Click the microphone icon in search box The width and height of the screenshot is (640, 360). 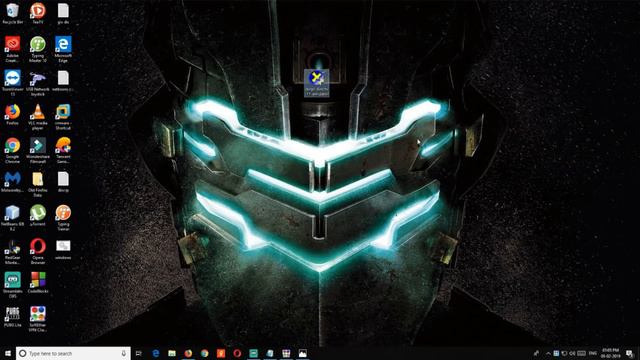(123, 353)
